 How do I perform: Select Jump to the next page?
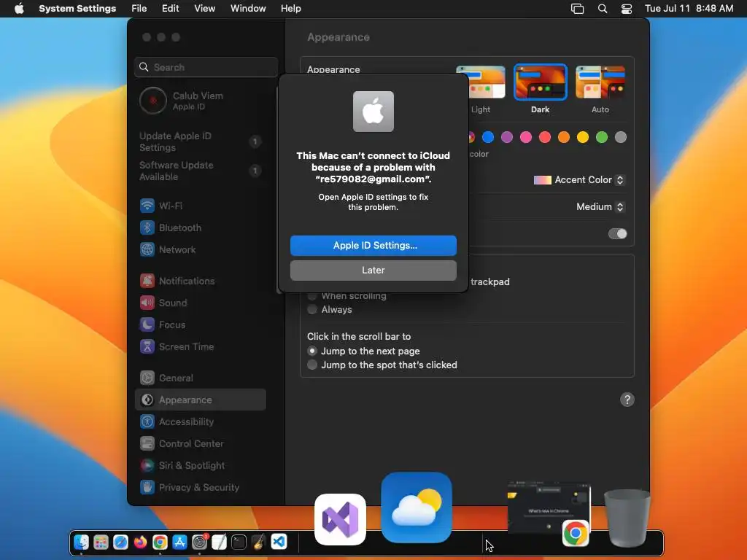pyautogui.click(x=312, y=351)
